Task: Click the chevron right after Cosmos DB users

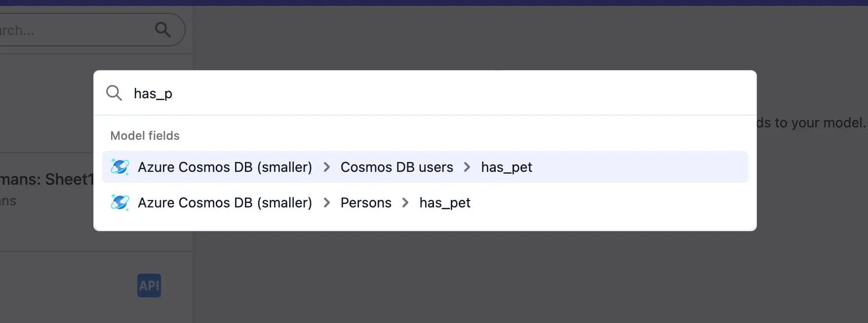Action: (467, 167)
